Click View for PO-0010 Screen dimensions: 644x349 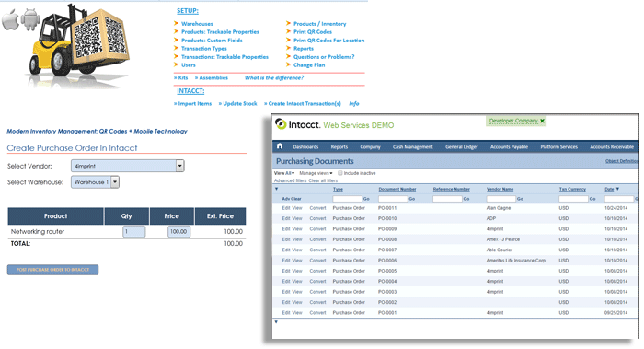pyautogui.click(x=297, y=218)
